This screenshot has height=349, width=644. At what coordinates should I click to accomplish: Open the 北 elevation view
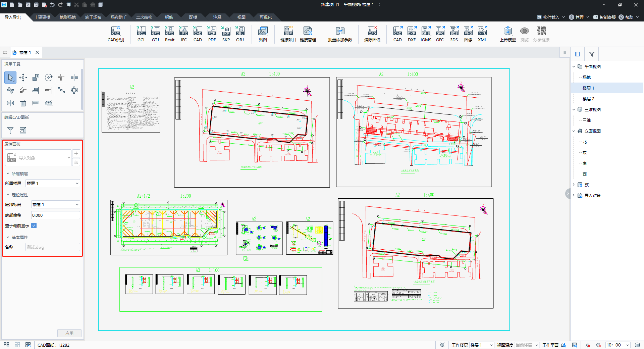click(x=585, y=142)
